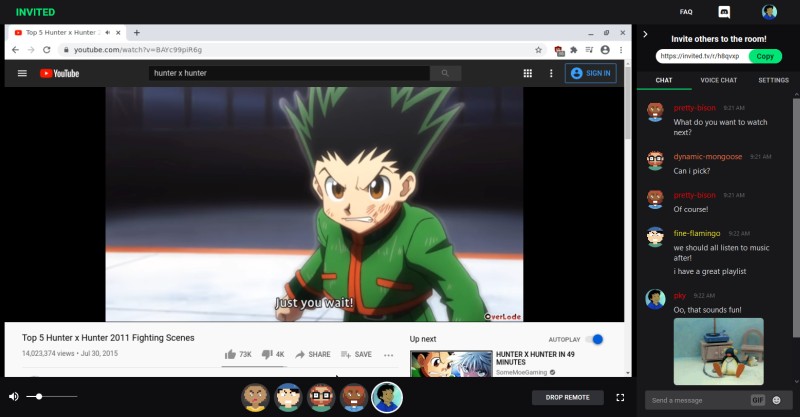Open more actions below the video
Image resolution: width=800 pixels, height=417 pixels.
click(388, 355)
